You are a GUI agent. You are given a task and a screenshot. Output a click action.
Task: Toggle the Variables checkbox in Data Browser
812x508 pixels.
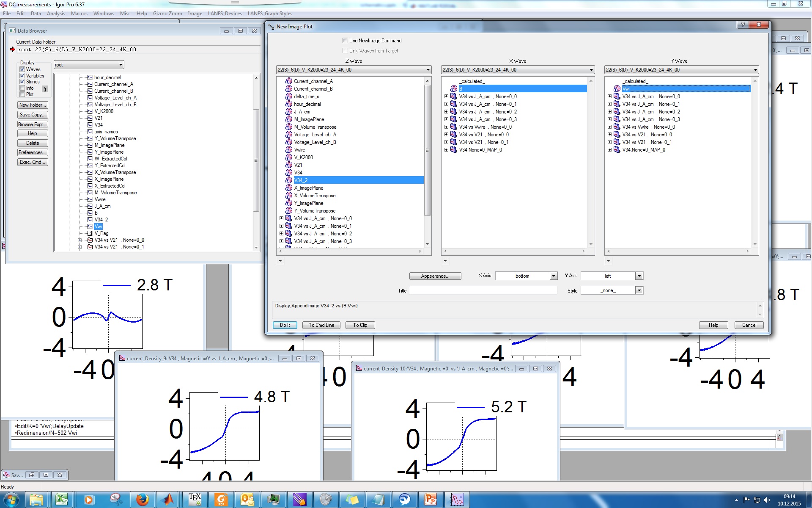23,75
